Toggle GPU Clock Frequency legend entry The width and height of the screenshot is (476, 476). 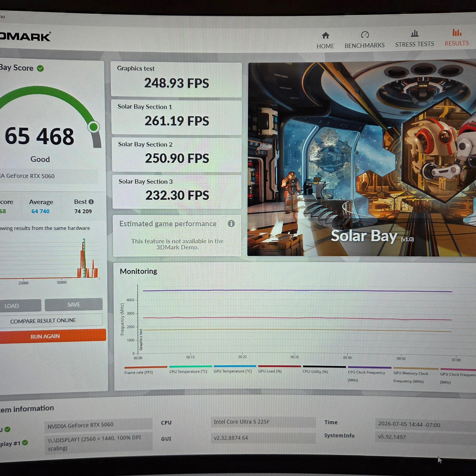pyautogui.click(x=458, y=377)
